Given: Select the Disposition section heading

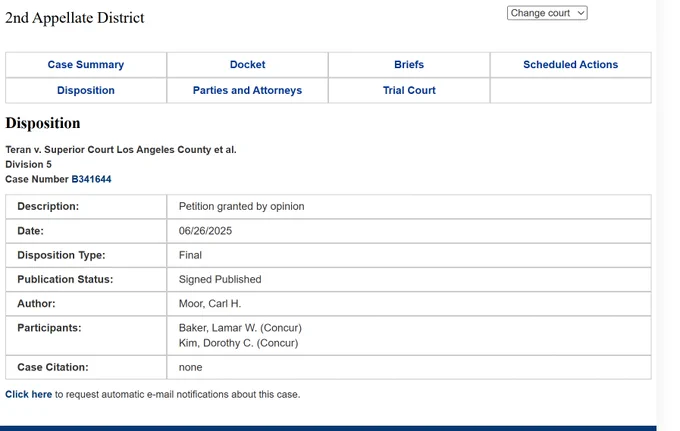Looking at the screenshot, I should point(43,123).
